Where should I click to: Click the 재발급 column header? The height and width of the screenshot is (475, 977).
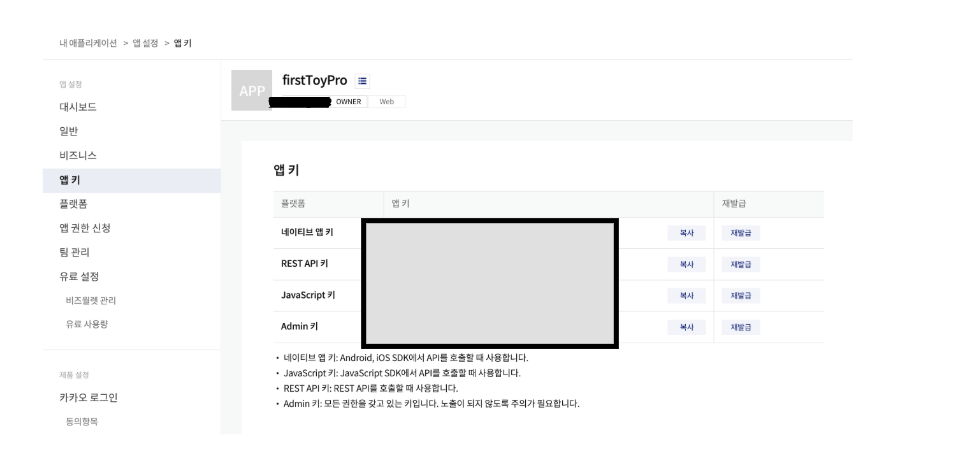pos(734,204)
